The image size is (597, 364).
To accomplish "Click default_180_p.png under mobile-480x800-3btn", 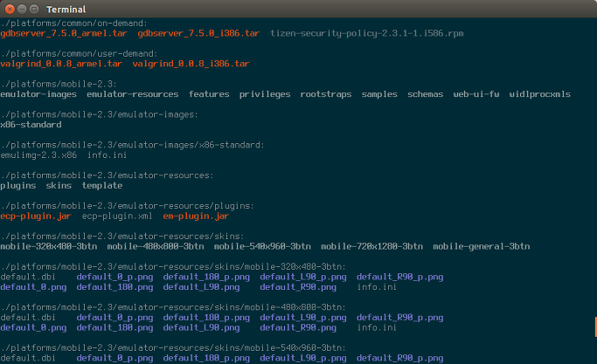I will [206, 318].
